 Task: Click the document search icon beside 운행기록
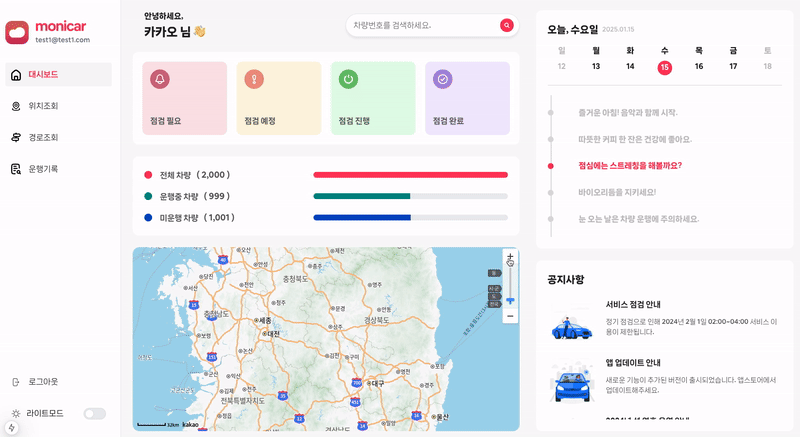(x=16, y=169)
